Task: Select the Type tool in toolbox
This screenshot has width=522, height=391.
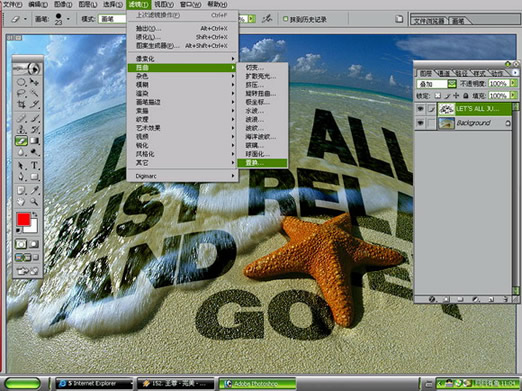Action: click(x=34, y=165)
